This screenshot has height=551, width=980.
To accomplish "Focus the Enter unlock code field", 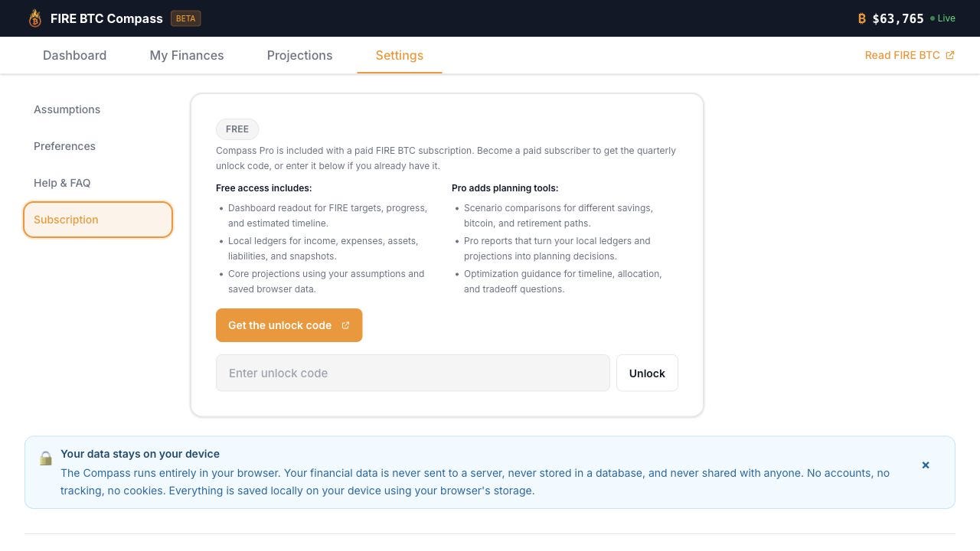I will (413, 373).
